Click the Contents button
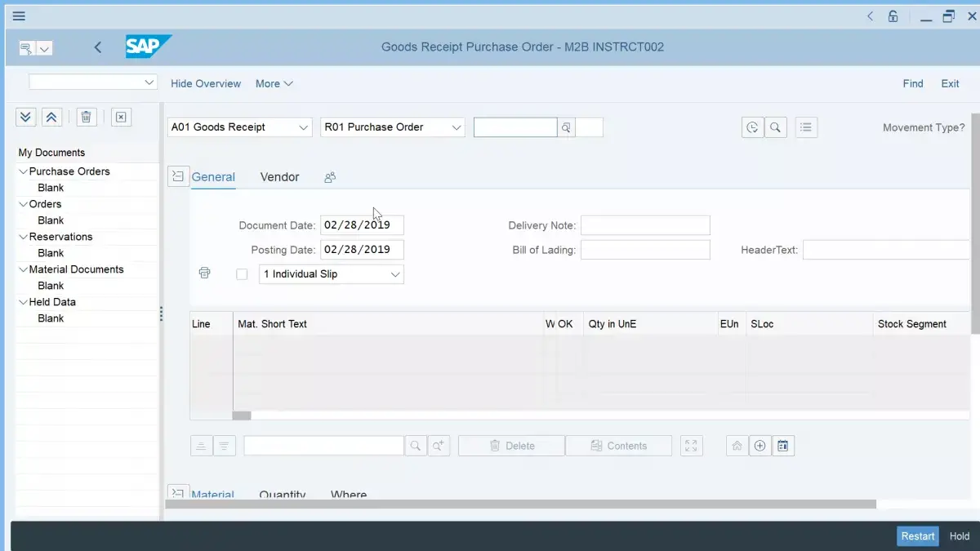This screenshot has height=551, width=980. tap(618, 446)
